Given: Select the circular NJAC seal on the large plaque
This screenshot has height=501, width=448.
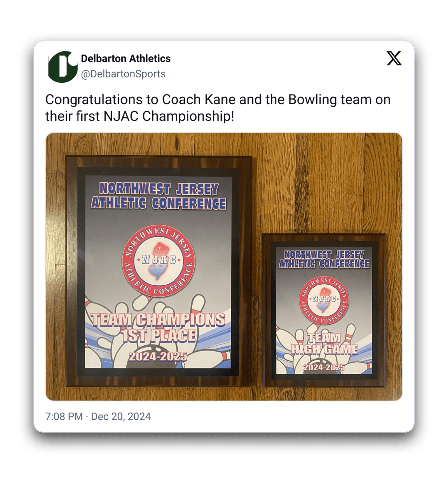Looking at the screenshot, I should [x=159, y=261].
